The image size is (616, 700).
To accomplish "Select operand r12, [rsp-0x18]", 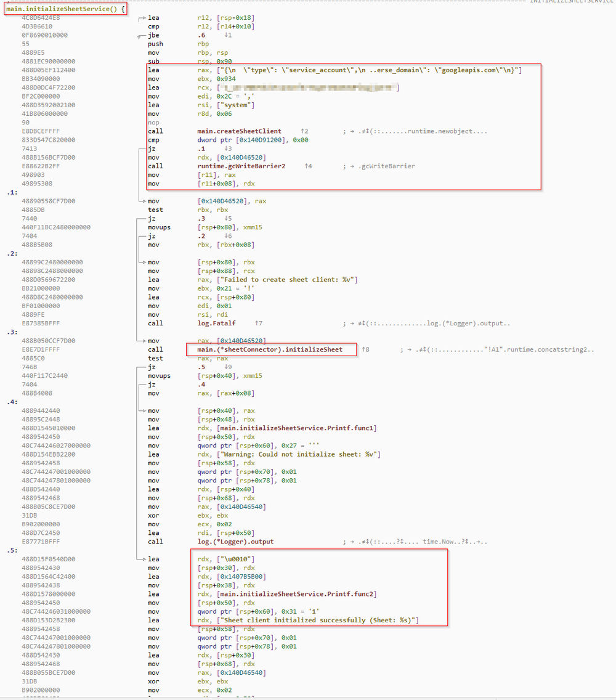I will tap(226, 18).
